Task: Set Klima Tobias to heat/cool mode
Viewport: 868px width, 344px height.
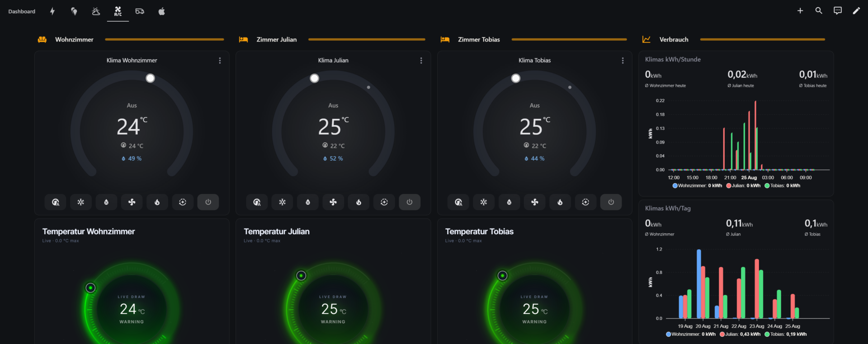Action: (585, 202)
